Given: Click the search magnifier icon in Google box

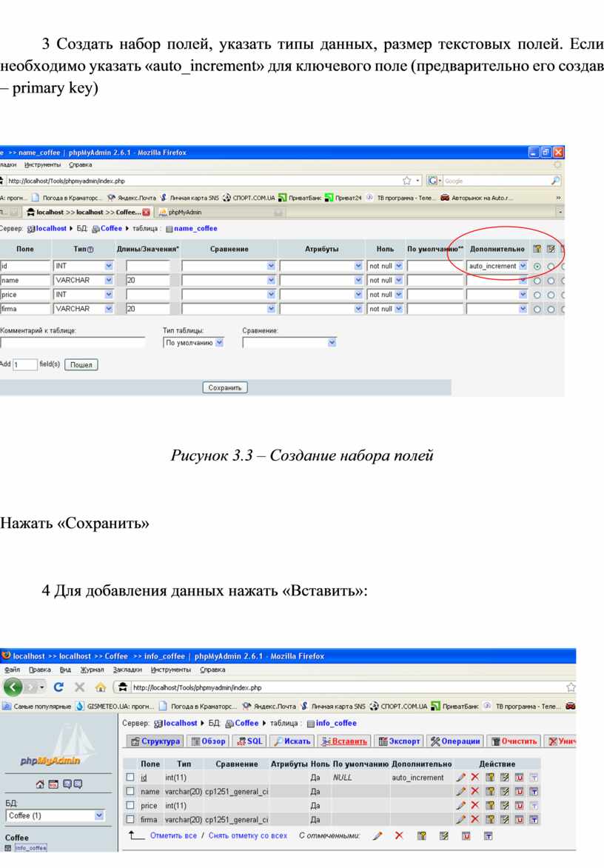Looking at the screenshot, I should pos(556,180).
